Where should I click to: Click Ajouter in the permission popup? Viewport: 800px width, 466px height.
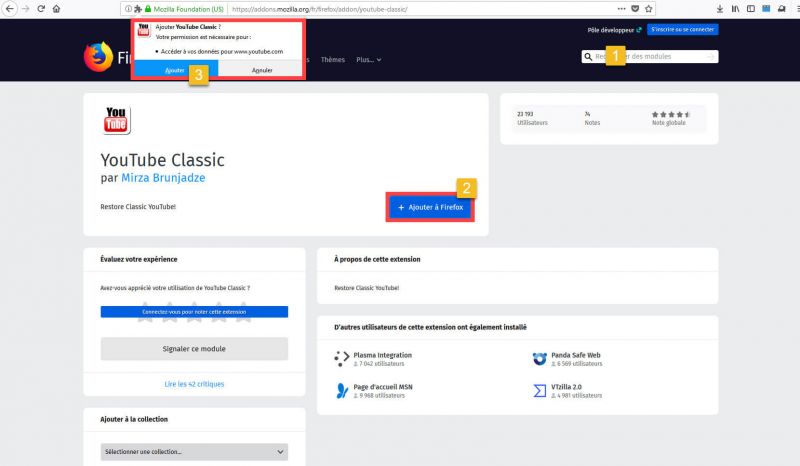click(175, 71)
